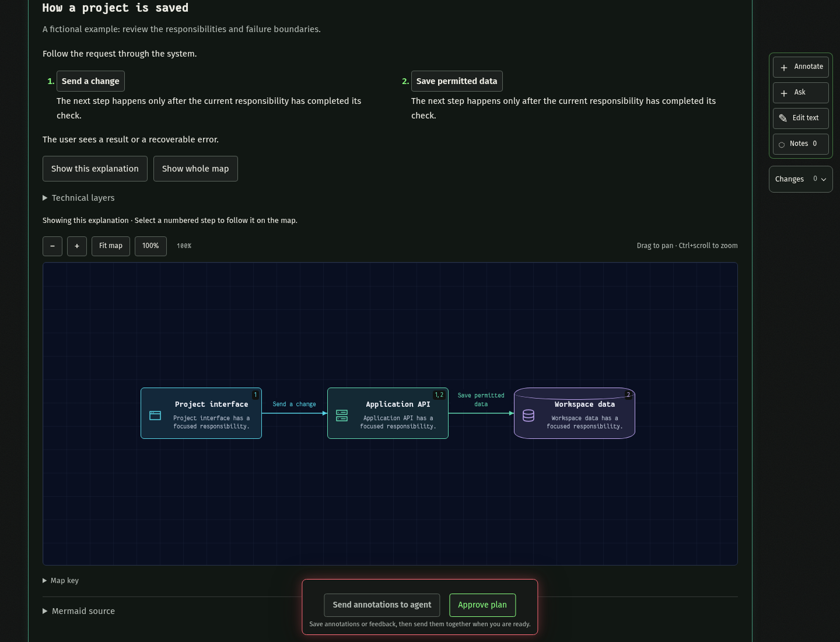Click 'Project interface has a focused responsibility' description
The height and width of the screenshot is (642, 840).
pos(212,423)
